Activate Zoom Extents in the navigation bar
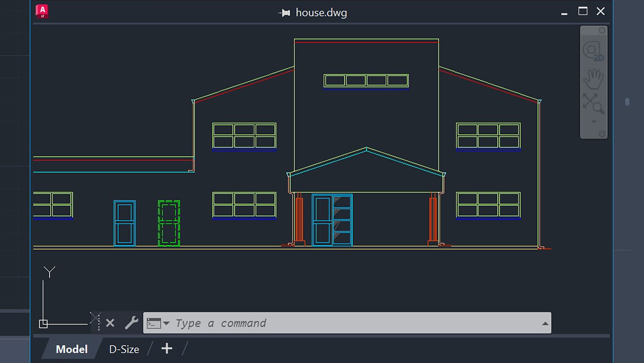The height and width of the screenshot is (363, 644). (592, 102)
